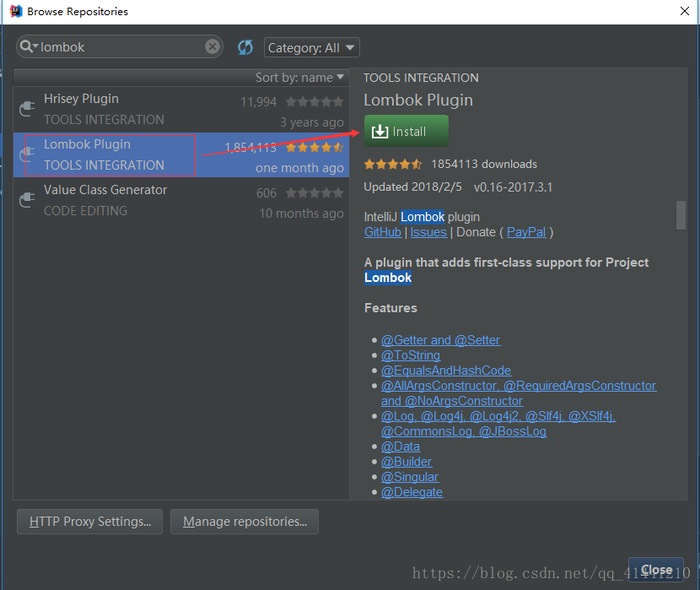Click the '3 years ago' text
The height and width of the screenshot is (590, 700).
pos(312,122)
